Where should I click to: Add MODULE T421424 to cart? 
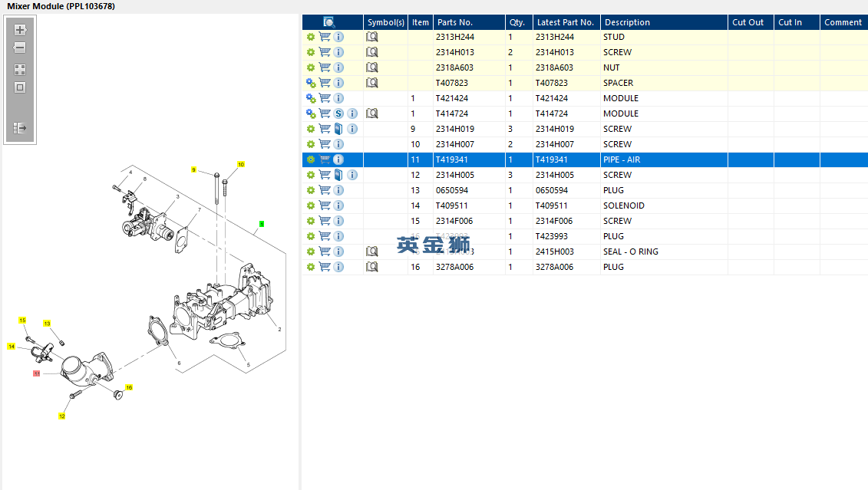click(x=325, y=98)
